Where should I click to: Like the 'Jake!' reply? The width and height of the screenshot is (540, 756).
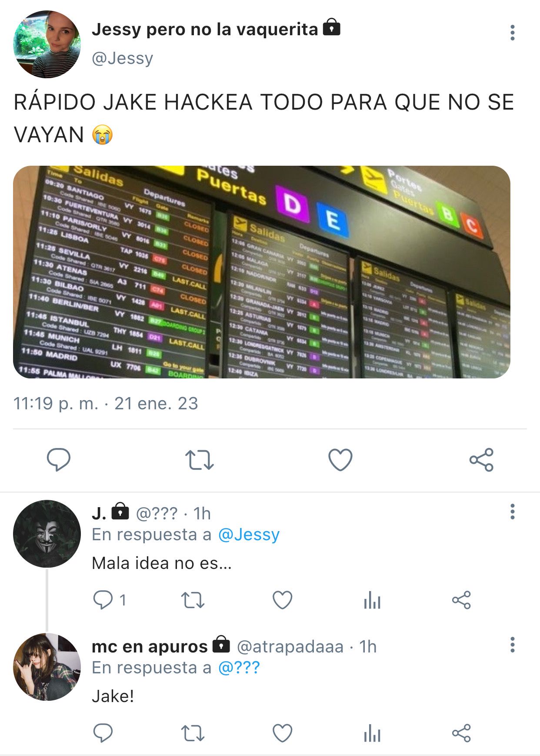(282, 733)
